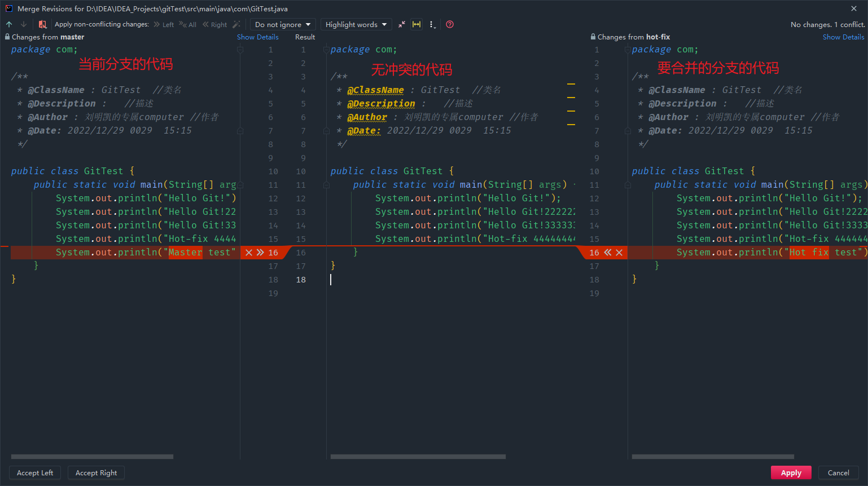Viewport: 868px width, 486px height.
Task: Click 'Changes from master' header label
Action: pos(48,37)
